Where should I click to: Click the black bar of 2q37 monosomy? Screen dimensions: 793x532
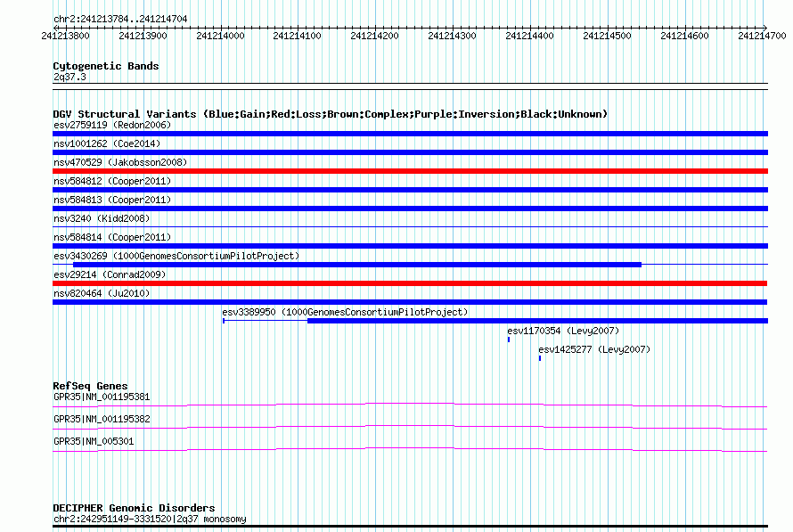410,527
